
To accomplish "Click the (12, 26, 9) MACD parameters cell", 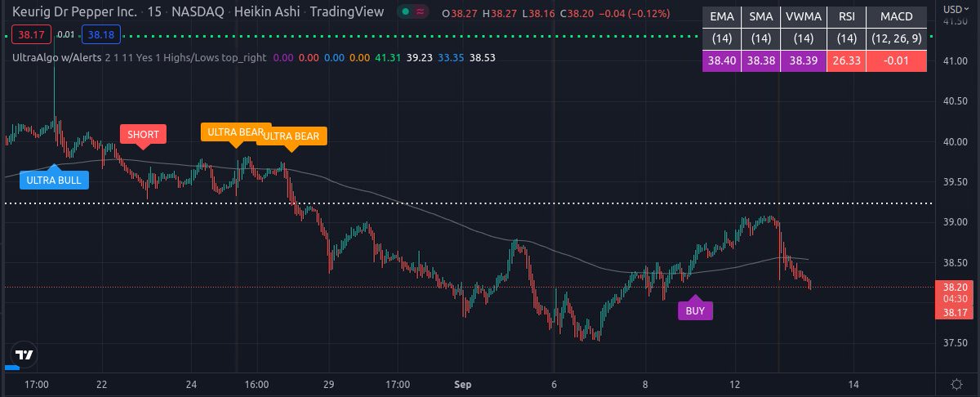I will click(896, 38).
